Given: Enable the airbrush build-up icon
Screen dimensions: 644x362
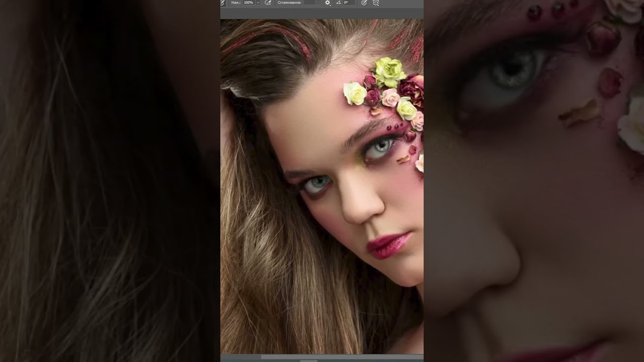Looking at the screenshot, I should (268, 3).
